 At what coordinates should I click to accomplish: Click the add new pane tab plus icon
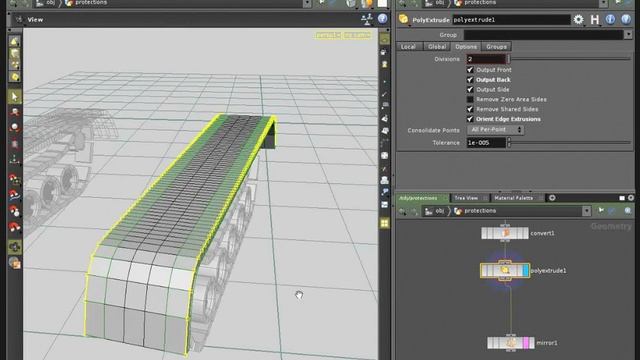pyautogui.click(x=552, y=198)
